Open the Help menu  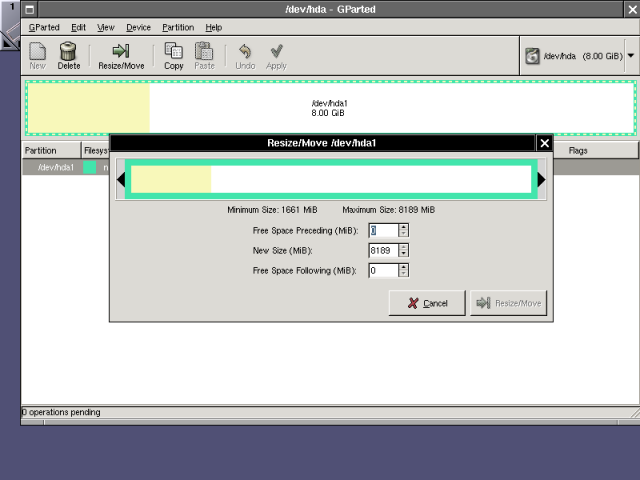(x=213, y=27)
